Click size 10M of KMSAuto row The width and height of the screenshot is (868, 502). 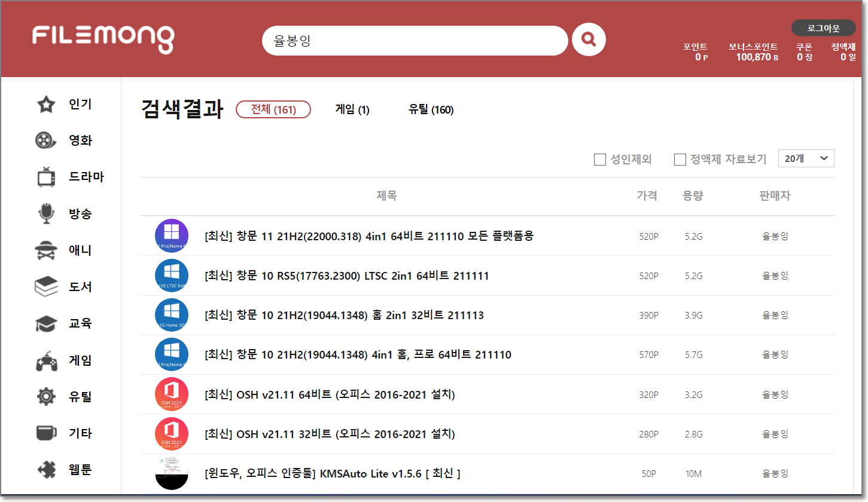[694, 474]
